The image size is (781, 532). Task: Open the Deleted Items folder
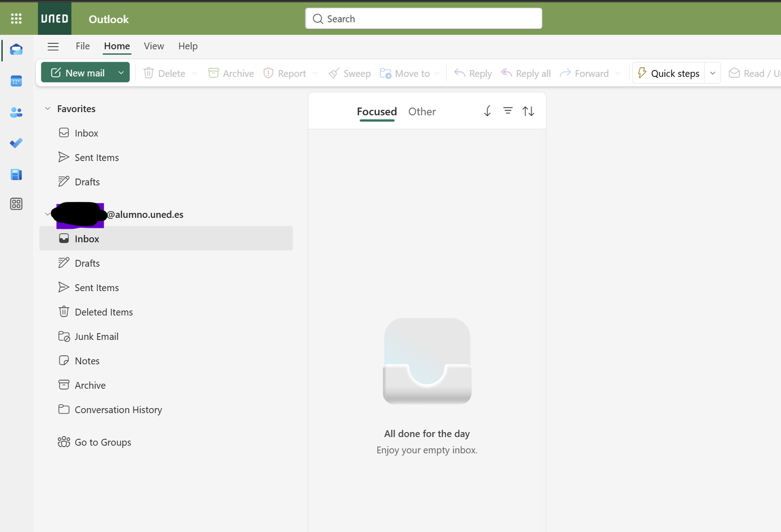pyautogui.click(x=166, y=312)
